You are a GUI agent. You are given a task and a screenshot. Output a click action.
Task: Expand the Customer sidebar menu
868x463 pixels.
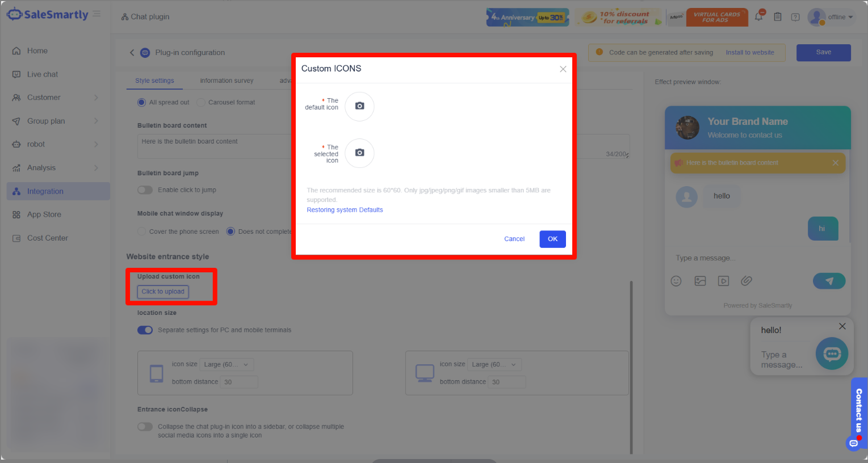95,98
